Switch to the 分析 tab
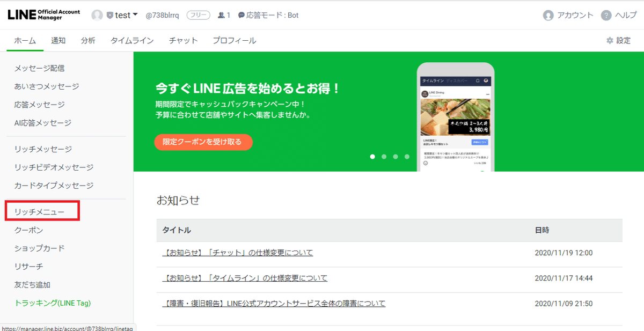644x331 pixels. [88, 40]
